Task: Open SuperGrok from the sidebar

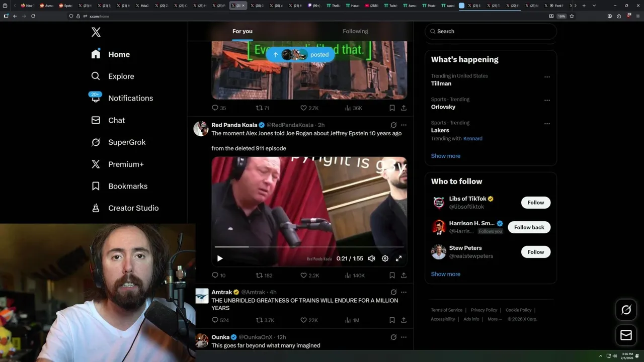Action: coord(118,142)
